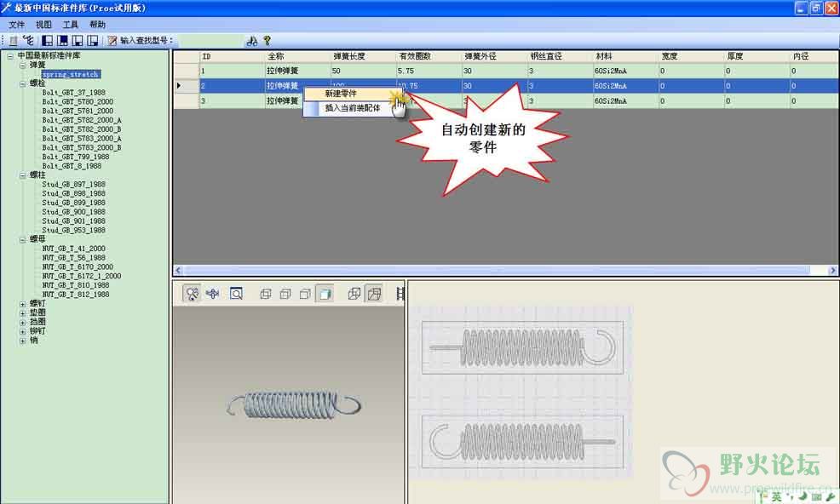This screenshot has width=840, height=504.
Task: Click the 3D spring model preview
Action: (x=294, y=404)
